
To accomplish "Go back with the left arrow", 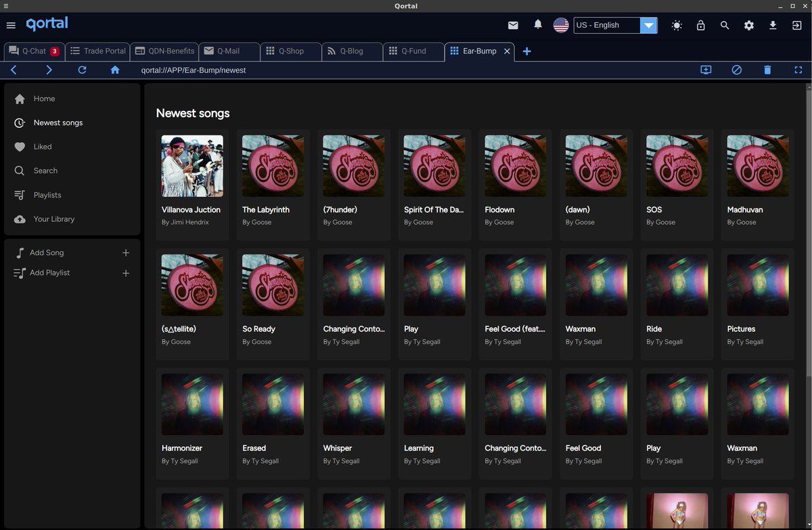I will (14, 70).
